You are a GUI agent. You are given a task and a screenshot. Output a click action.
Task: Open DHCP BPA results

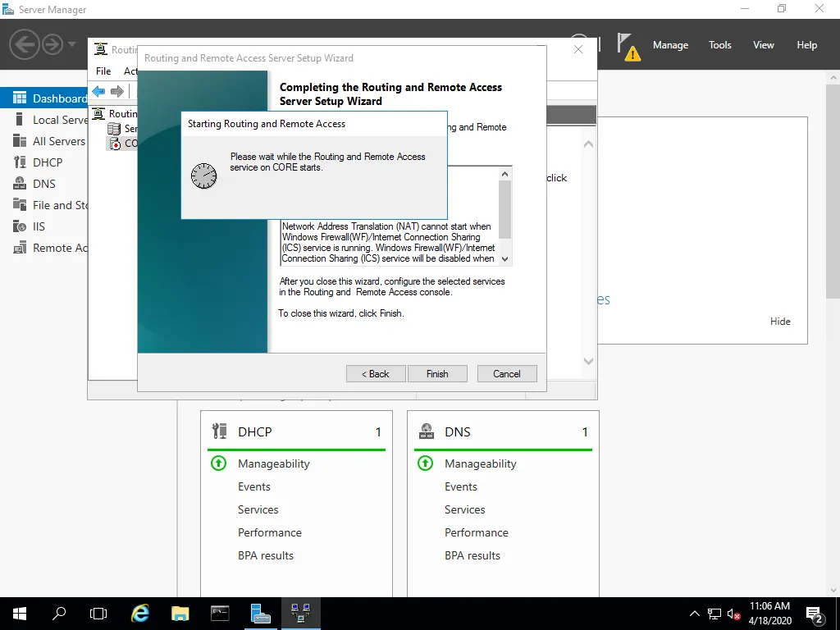[266, 555]
